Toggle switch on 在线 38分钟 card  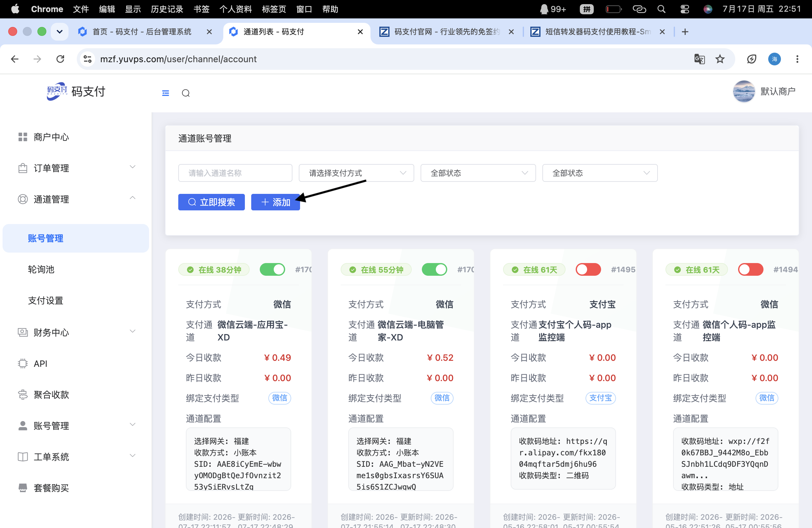[x=272, y=270]
